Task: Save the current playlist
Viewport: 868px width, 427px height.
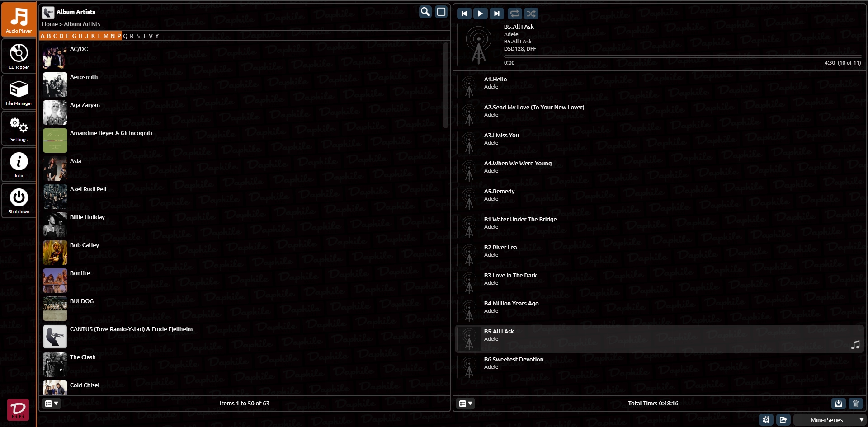Action: tap(839, 404)
